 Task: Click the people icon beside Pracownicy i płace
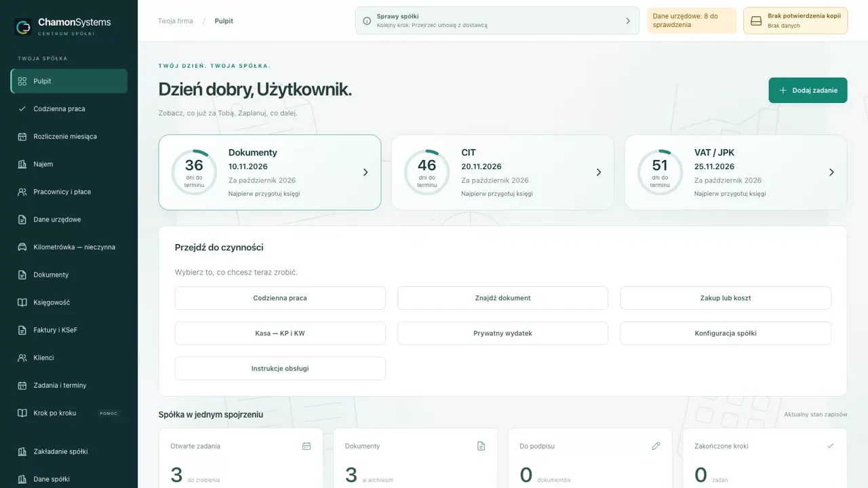[x=22, y=192]
